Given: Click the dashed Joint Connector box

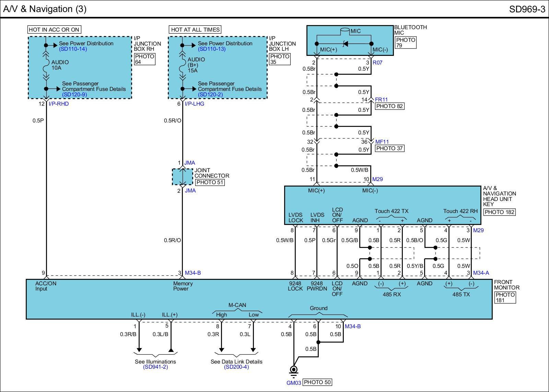Looking at the screenshot, I should pyautogui.click(x=182, y=177).
